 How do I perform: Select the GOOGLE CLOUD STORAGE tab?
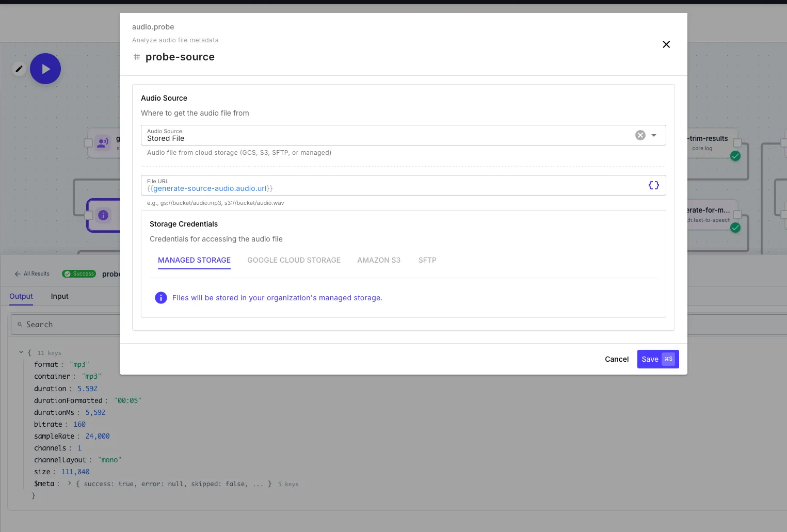[294, 260]
